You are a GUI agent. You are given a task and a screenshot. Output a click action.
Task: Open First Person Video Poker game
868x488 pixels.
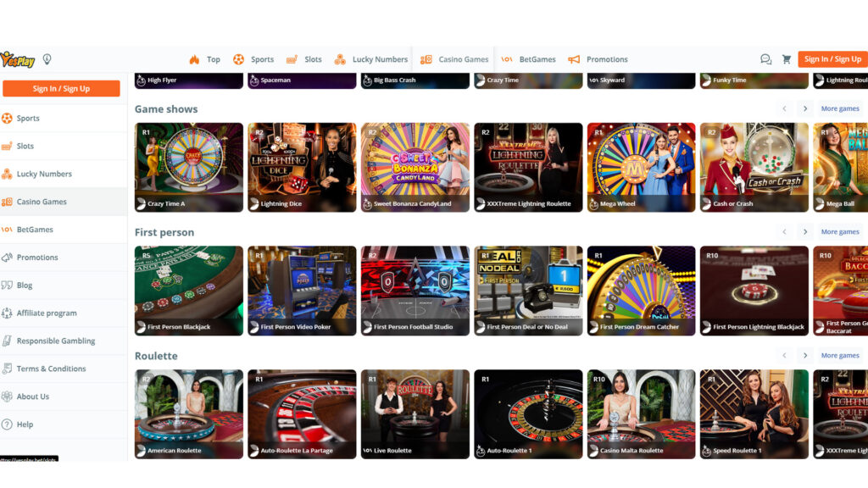pos(303,291)
